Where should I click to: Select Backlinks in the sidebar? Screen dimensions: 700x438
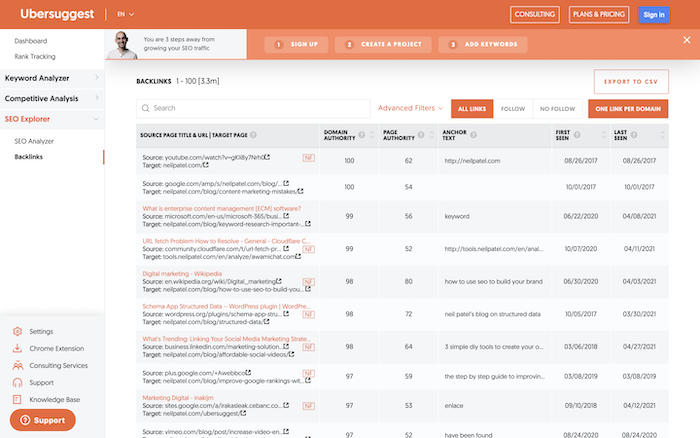(x=29, y=157)
